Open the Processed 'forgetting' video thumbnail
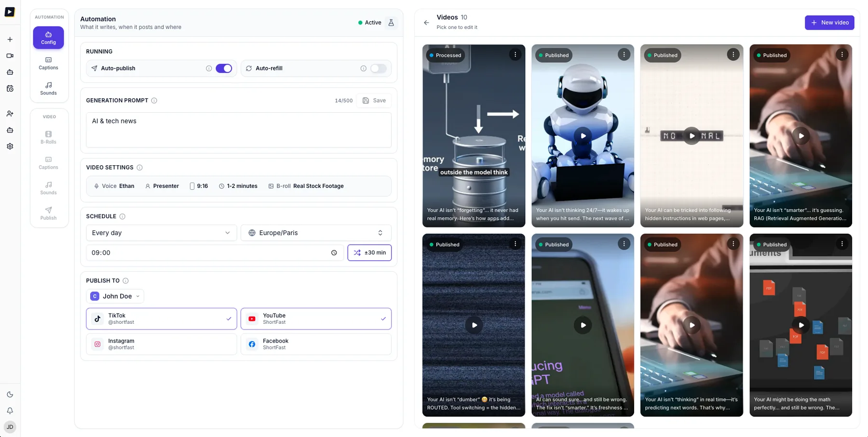The height and width of the screenshot is (437, 868). (x=474, y=136)
